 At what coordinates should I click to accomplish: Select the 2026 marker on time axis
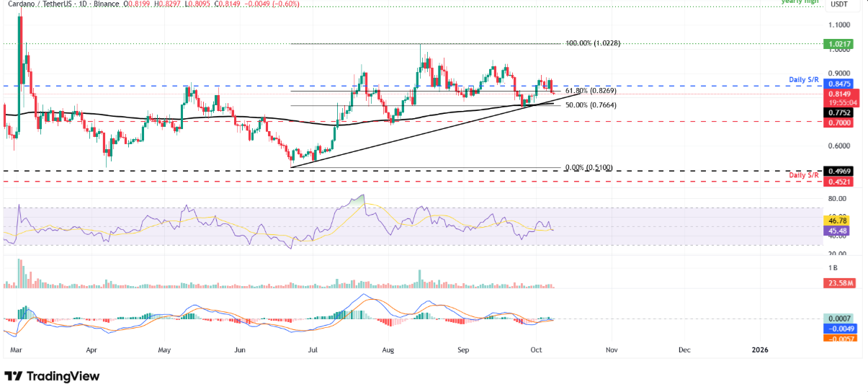click(759, 349)
